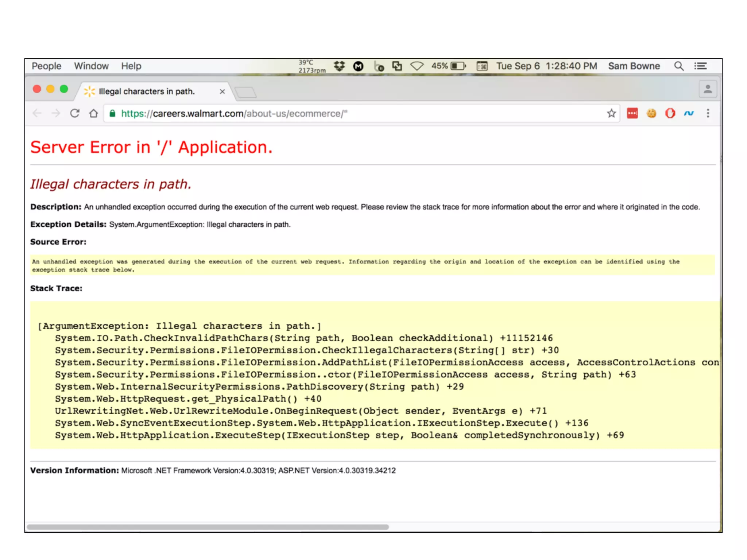The image size is (747, 560).
Task: Open Spotlight search in the menu bar
Action: pos(678,66)
